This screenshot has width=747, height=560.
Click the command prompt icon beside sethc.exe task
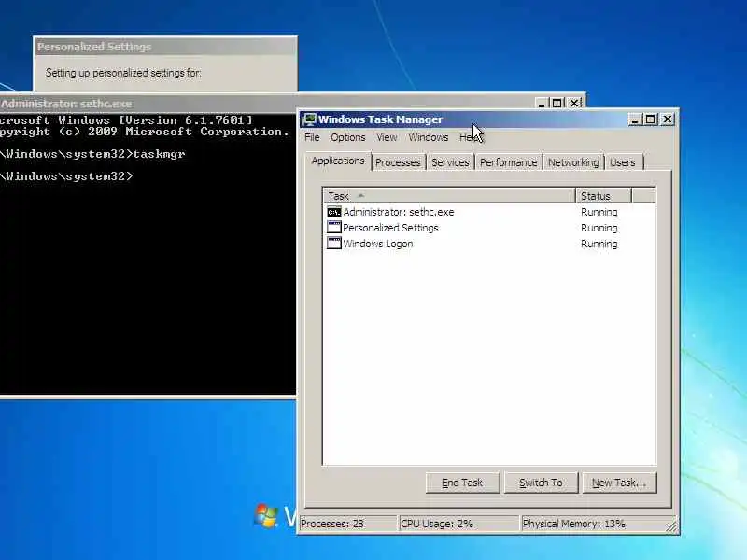pyautogui.click(x=334, y=212)
